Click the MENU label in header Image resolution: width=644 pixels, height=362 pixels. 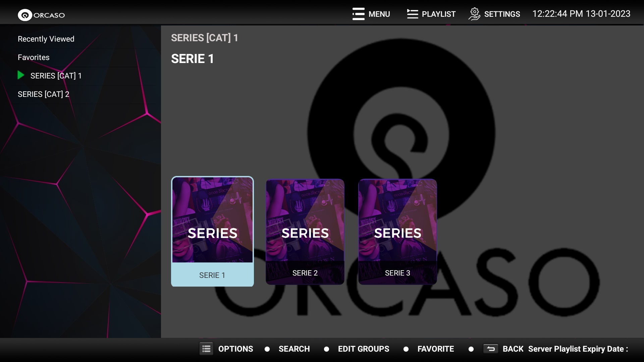(x=379, y=14)
